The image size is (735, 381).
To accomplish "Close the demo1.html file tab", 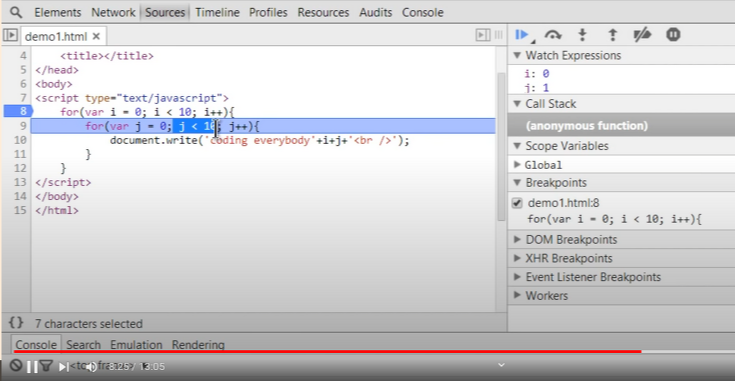I will [96, 36].
